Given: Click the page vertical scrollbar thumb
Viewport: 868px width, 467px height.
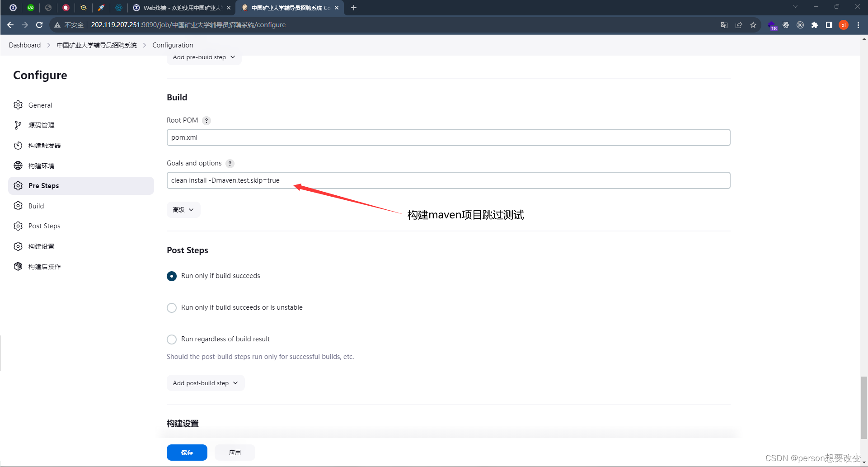Looking at the screenshot, I should pos(864,407).
